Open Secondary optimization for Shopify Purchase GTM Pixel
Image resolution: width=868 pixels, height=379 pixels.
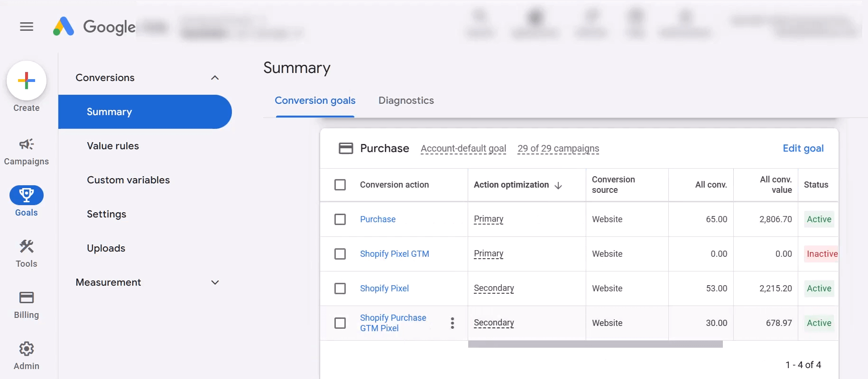coord(494,323)
